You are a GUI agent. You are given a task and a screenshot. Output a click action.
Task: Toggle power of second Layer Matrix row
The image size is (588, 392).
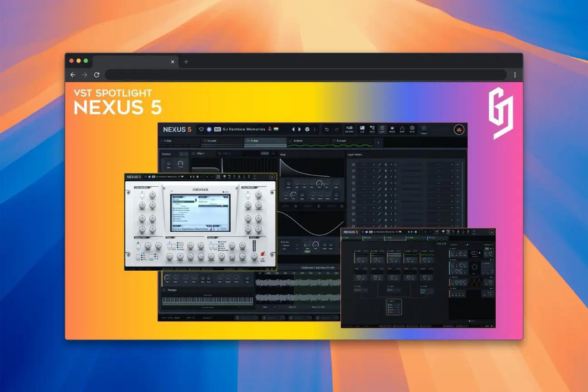click(353, 170)
